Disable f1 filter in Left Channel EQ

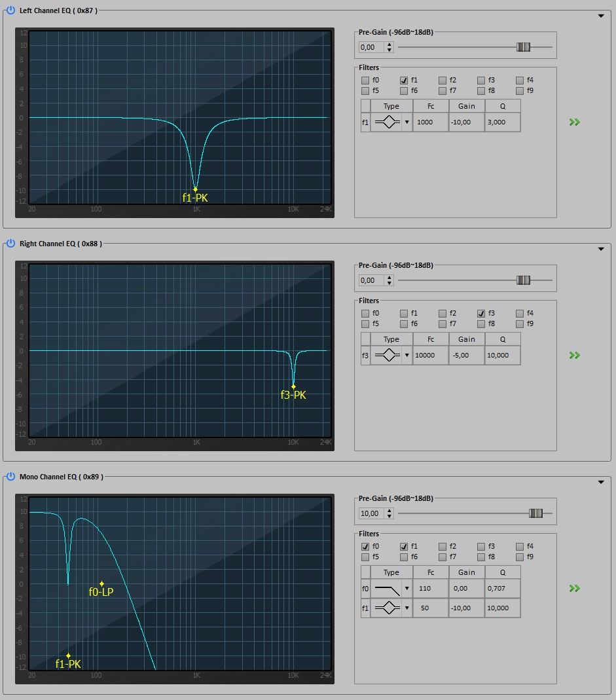coord(404,81)
